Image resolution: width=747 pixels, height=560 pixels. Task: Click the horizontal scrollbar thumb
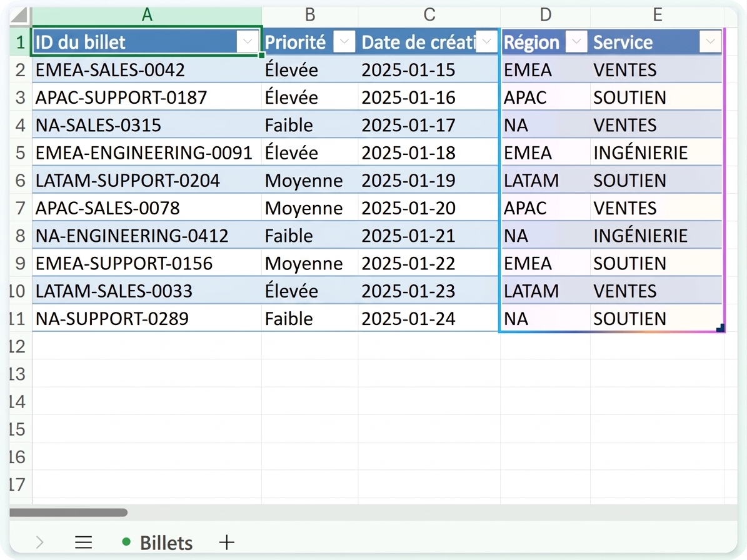pos(69,513)
